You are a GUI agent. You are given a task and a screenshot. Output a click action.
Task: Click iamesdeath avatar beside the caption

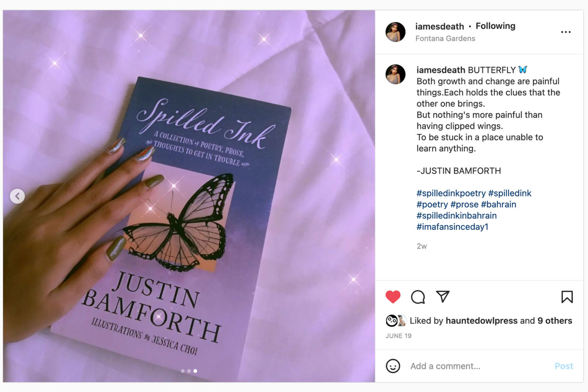[x=395, y=74]
